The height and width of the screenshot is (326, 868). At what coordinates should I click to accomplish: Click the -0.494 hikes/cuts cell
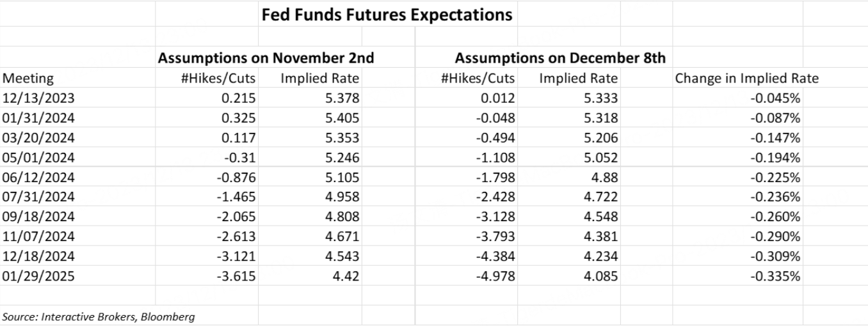pyautogui.click(x=492, y=138)
